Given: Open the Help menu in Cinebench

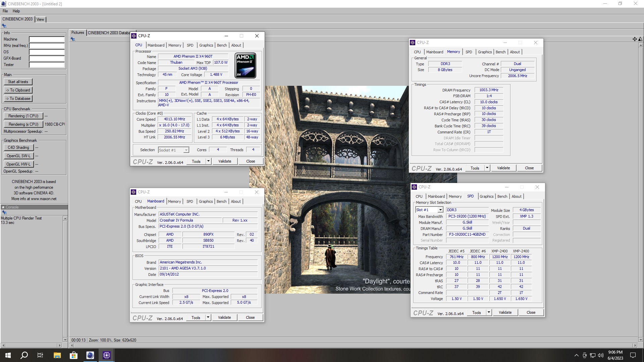Looking at the screenshot, I should 16,11.
